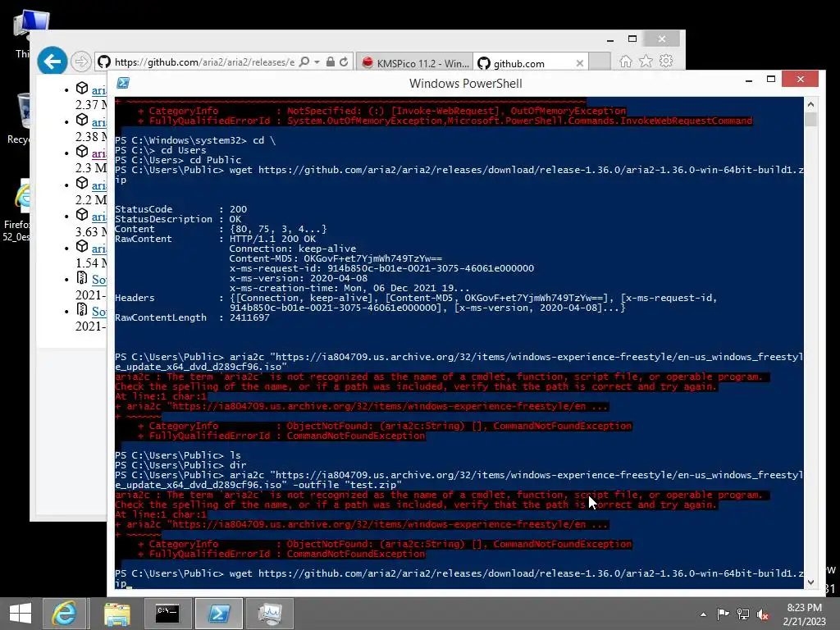This screenshot has height=630, width=840.
Task: Click the security lock icon in the address bar
Action: click(x=331, y=62)
